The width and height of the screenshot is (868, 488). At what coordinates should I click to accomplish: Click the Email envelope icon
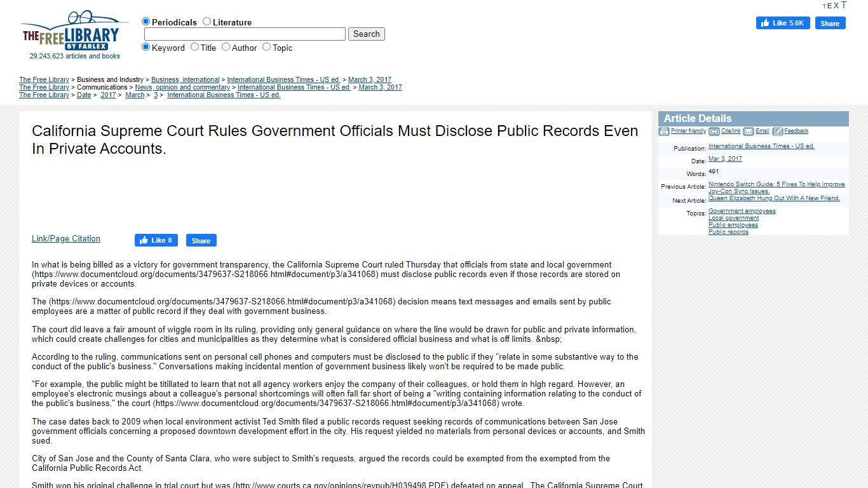pos(749,132)
